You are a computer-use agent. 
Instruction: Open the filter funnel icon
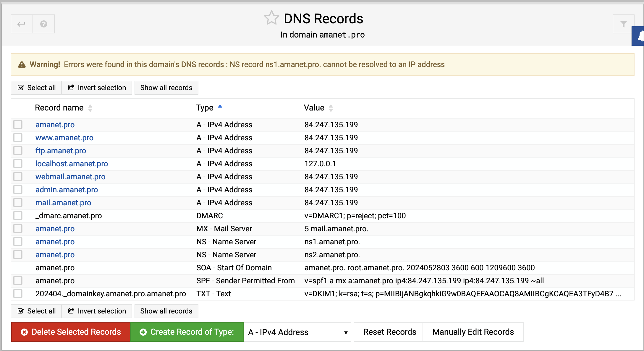[x=623, y=24]
